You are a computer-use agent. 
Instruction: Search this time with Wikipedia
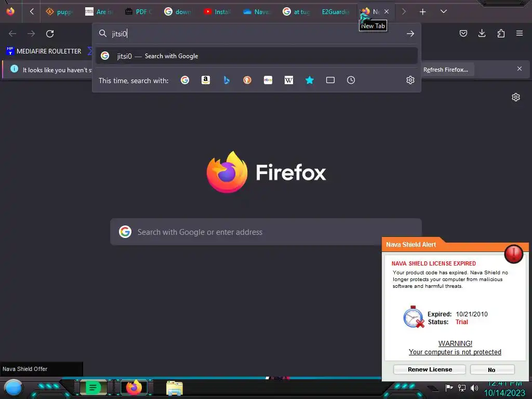289,80
